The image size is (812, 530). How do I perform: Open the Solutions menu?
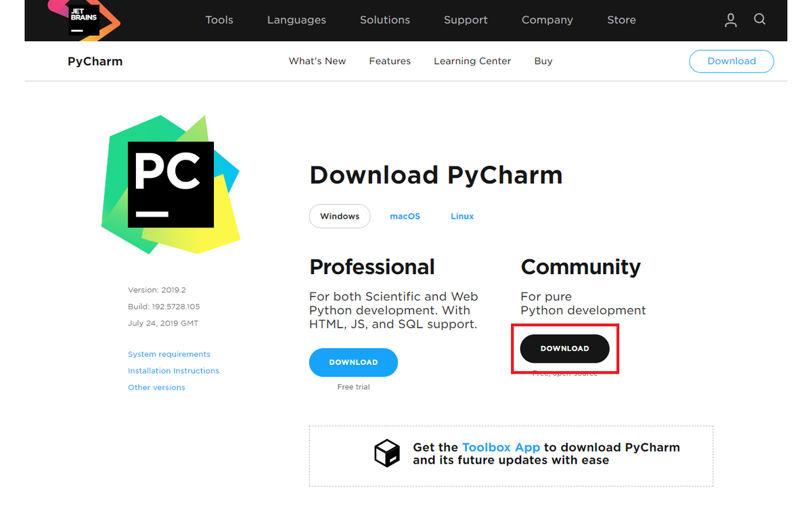point(385,20)
